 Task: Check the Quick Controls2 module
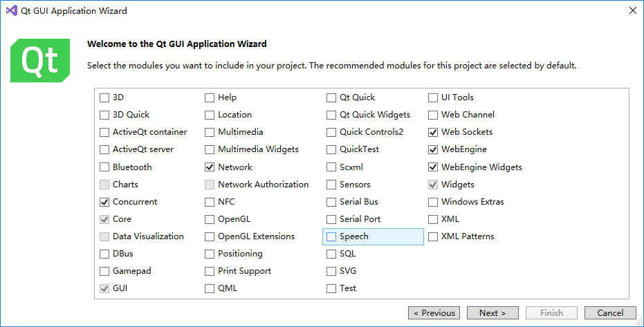coord(331,132)
